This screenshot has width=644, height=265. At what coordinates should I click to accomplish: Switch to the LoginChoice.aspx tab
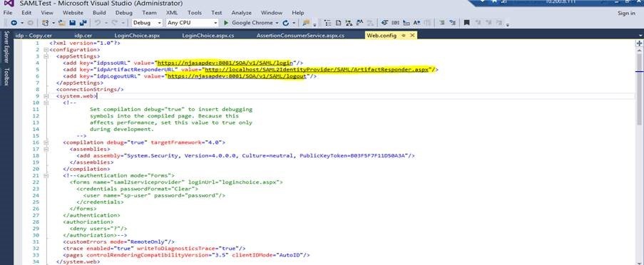click(137, 36)
